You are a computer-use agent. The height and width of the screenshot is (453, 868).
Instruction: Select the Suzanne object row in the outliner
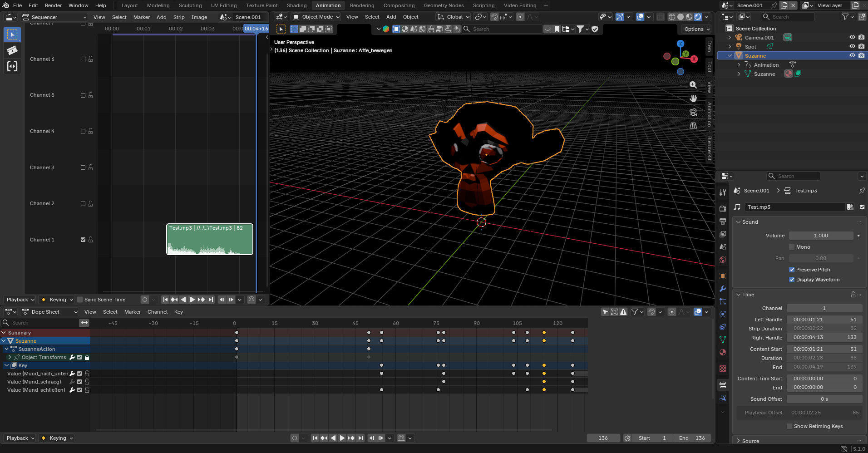click(792, 56)
